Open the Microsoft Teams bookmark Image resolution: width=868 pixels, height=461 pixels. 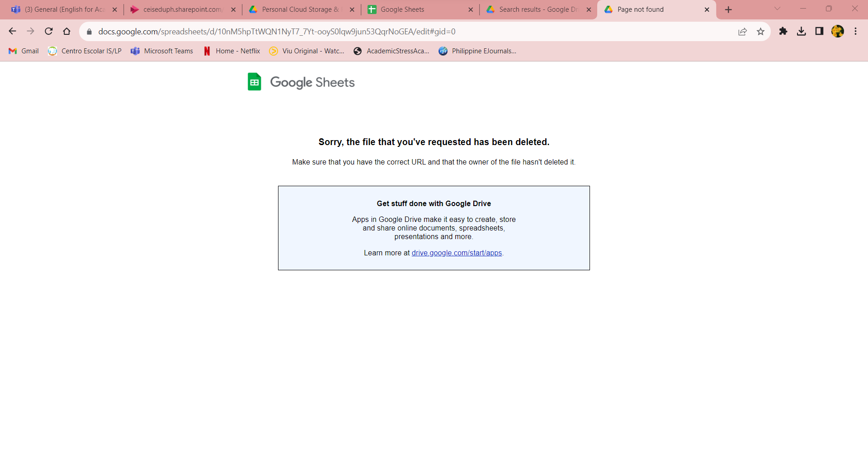tap(162, 51)
